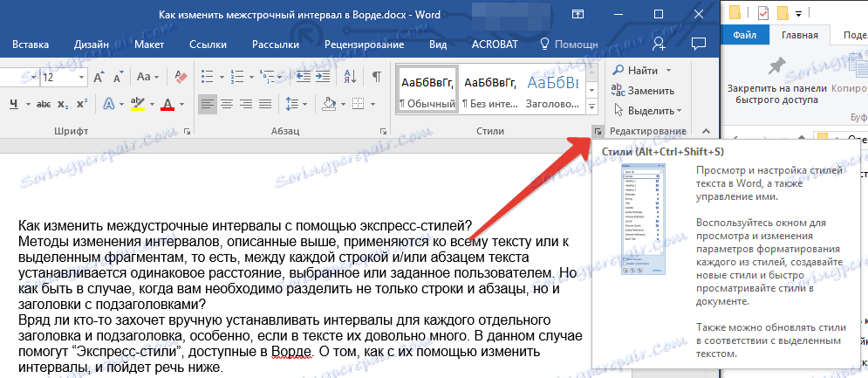Click the checkmark properties icon in Explorer toolbar
Screen dimensions: 868x378
click(x=763, y=13)
